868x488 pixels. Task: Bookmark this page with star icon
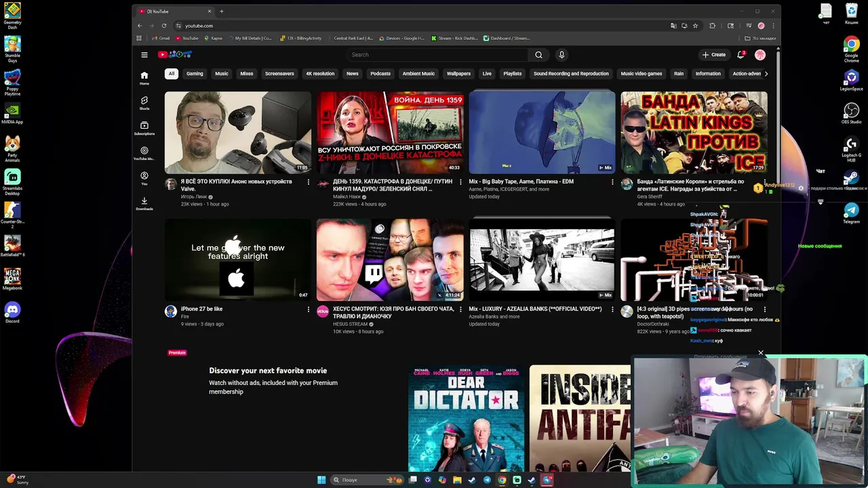[695, 26]
